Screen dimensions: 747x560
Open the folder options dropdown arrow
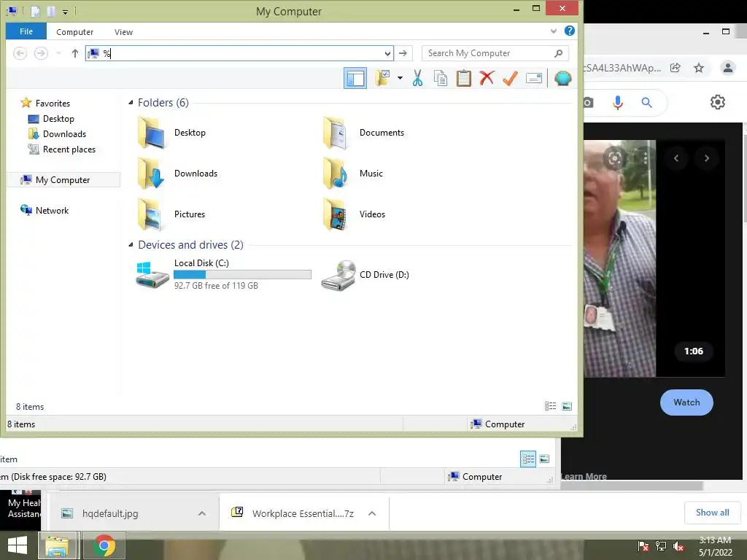400,78
